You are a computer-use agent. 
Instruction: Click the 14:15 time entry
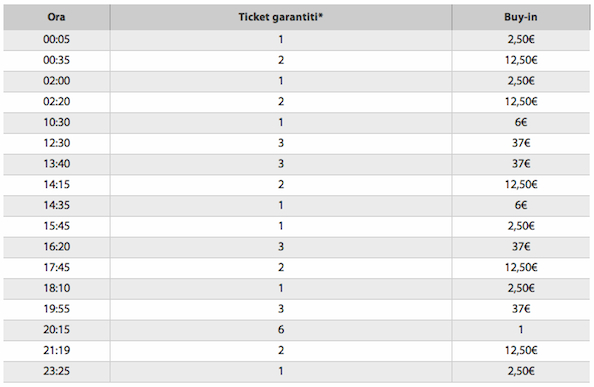56,184
